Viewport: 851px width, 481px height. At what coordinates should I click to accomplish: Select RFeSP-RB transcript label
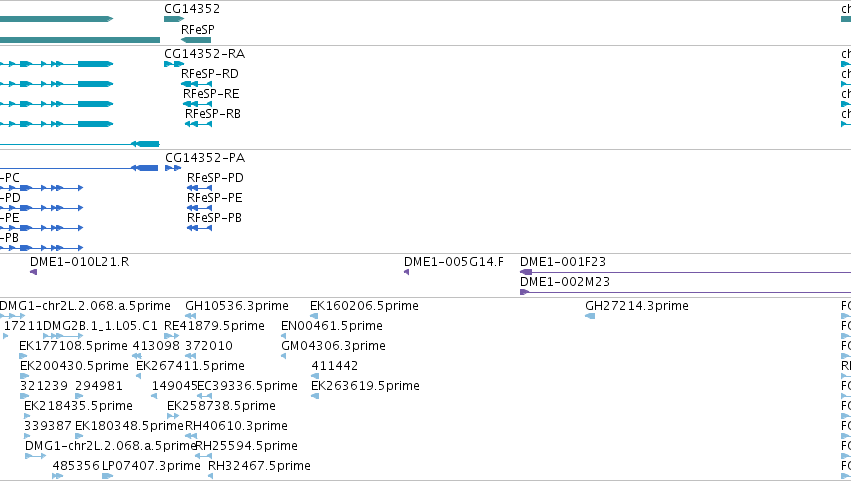[x=213, y=114]
